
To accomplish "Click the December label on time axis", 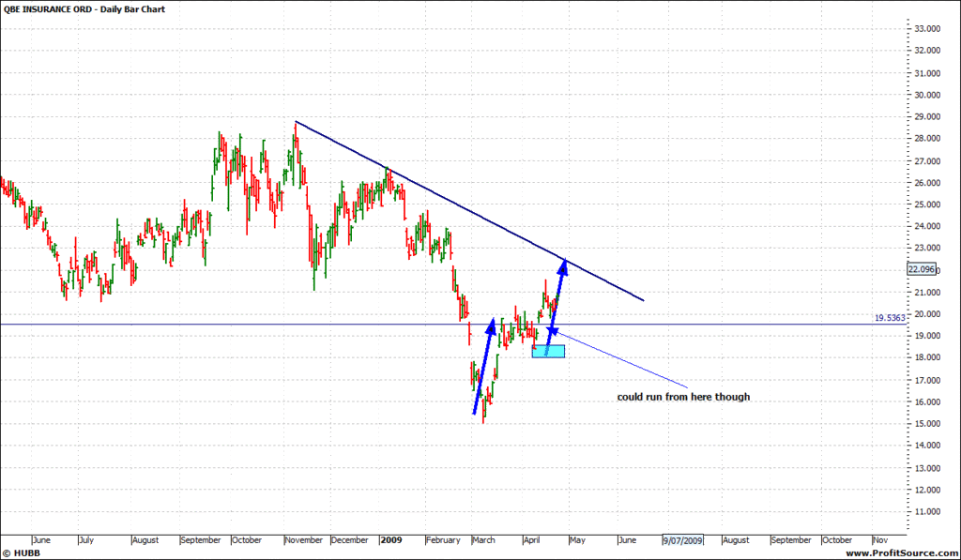I will point(350,540).
